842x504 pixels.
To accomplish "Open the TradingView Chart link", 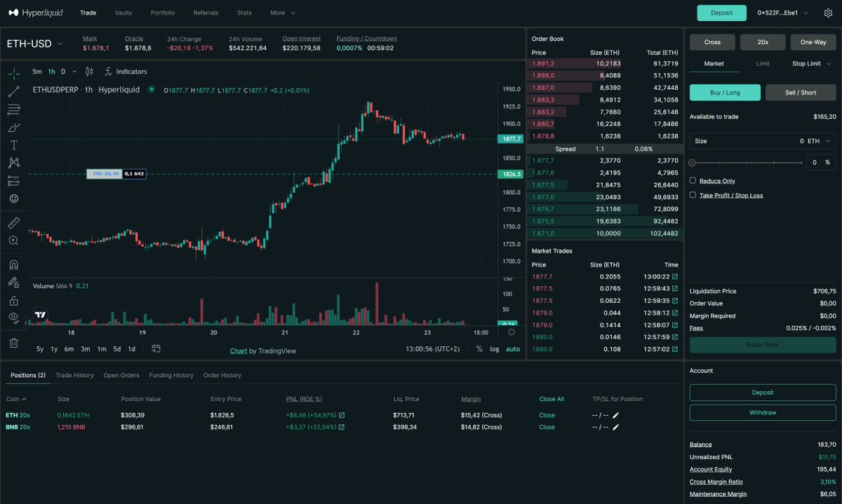I will pyautogui.click(x=239, y=350).
